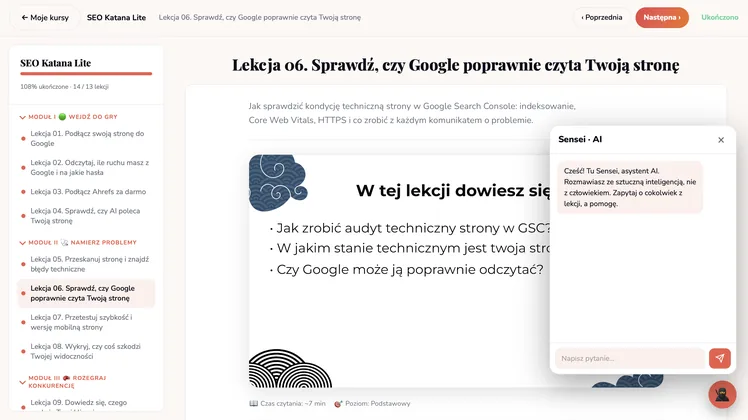This screenshot has width=748, height=420.
Task: Send the chat message with paper-plane icon
Action: pyautogui.click(x=719, y=358)
